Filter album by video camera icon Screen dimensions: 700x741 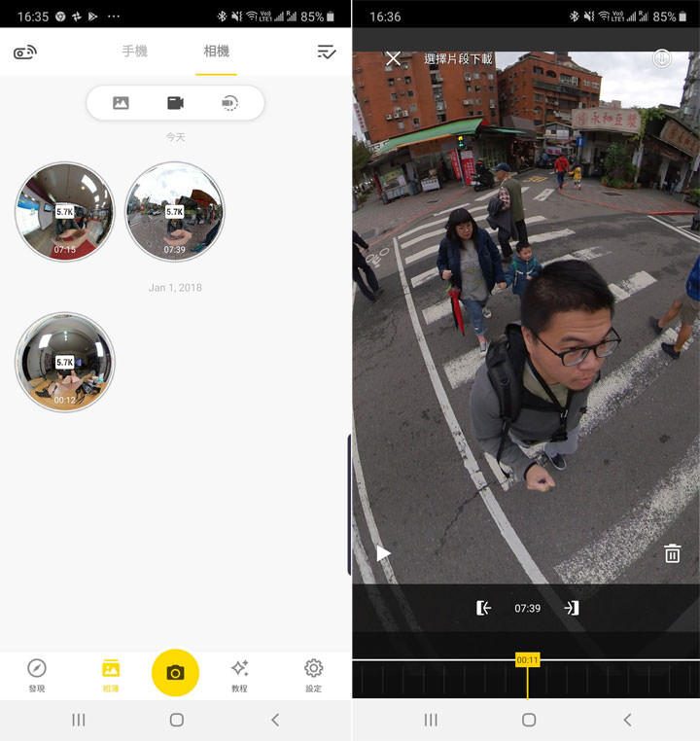click(x=175, y=103)
